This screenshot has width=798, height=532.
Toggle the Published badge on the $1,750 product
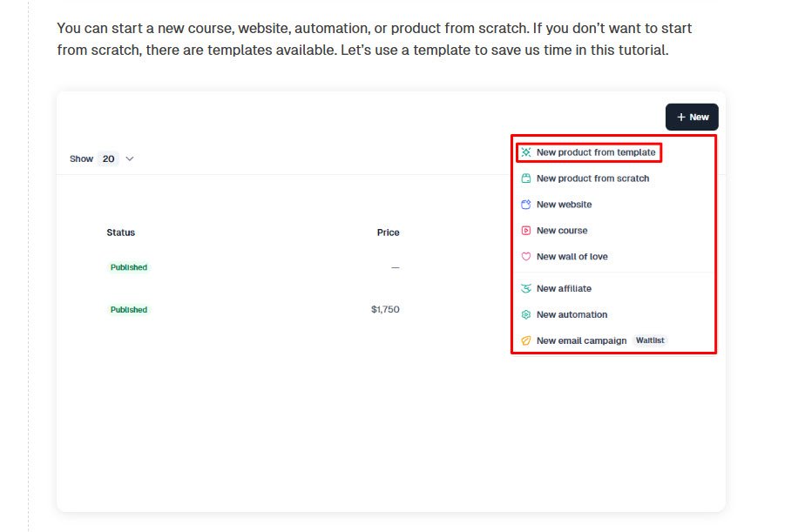[128, 309]
